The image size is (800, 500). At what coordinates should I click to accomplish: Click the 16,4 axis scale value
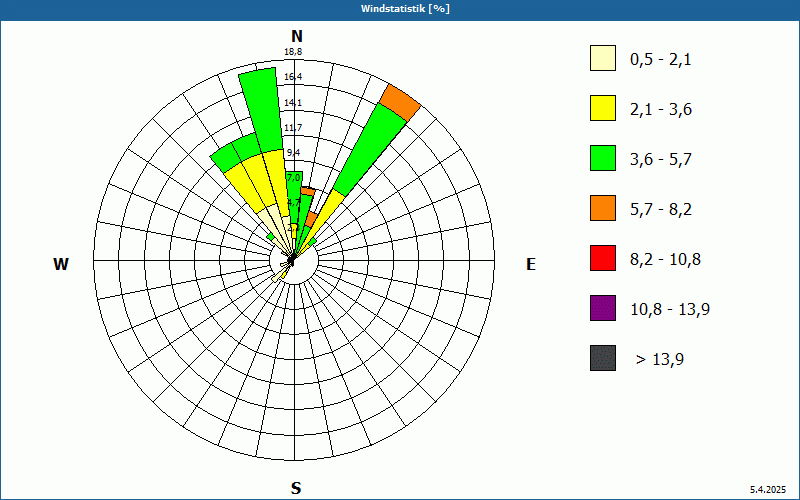(293, 77)
